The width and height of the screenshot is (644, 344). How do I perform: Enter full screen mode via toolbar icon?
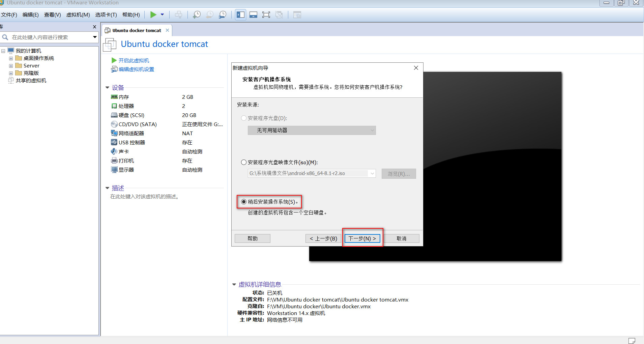click(x=266, y=15)
